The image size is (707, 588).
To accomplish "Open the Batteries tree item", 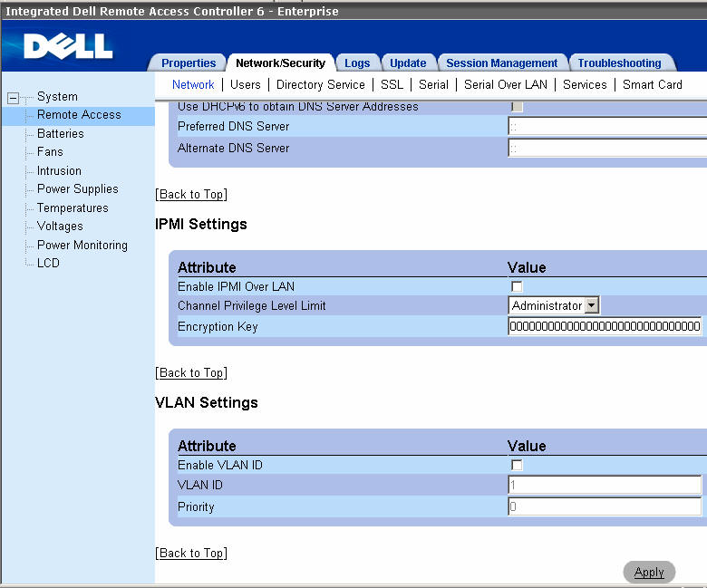I will point(61,133).
